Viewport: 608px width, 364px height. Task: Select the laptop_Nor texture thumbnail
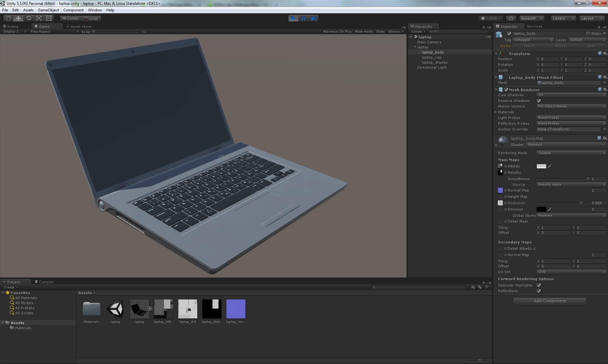tap(236, 309)
